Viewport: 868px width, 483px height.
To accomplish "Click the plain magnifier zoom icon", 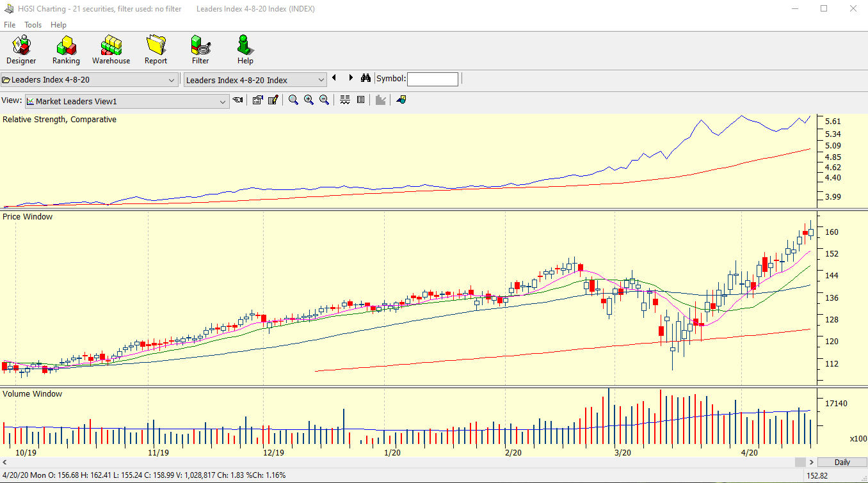I will (293, 100).
